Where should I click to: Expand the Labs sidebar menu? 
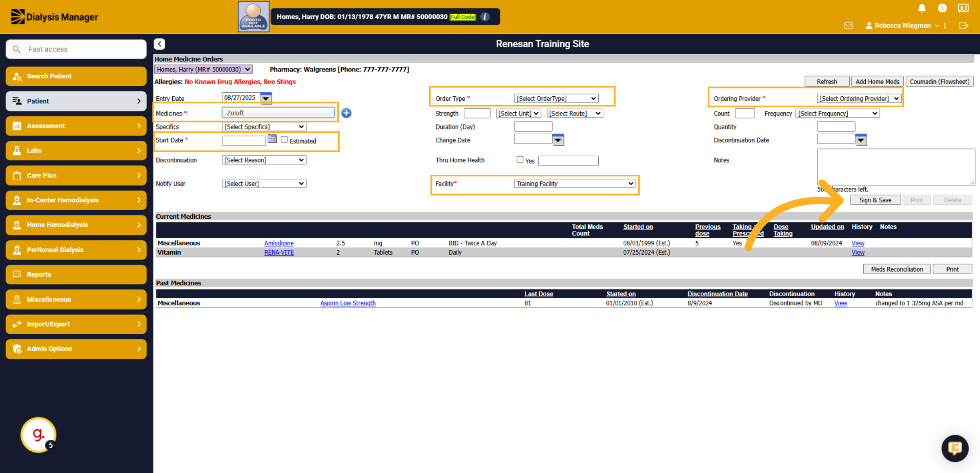pyautogui.click(x=76, y=151)
